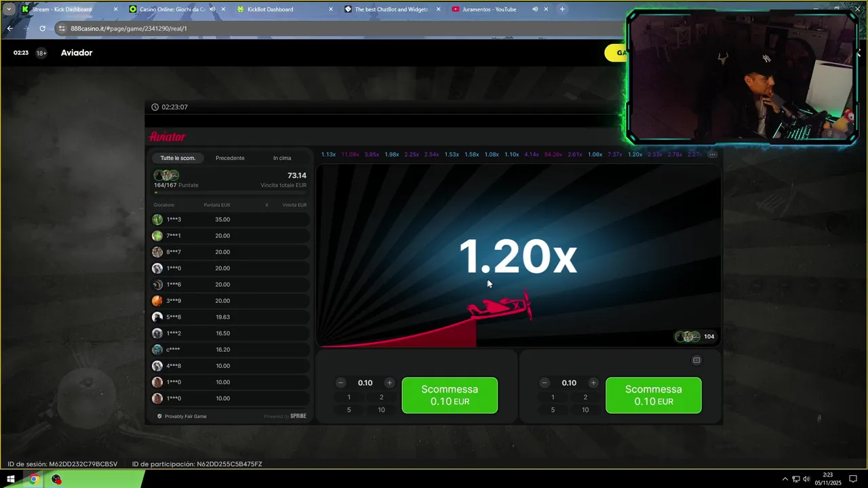Open the round history expander (three dots)
Image resolution: width=868 pixels, height=488 pixels.
coord(712,155)
